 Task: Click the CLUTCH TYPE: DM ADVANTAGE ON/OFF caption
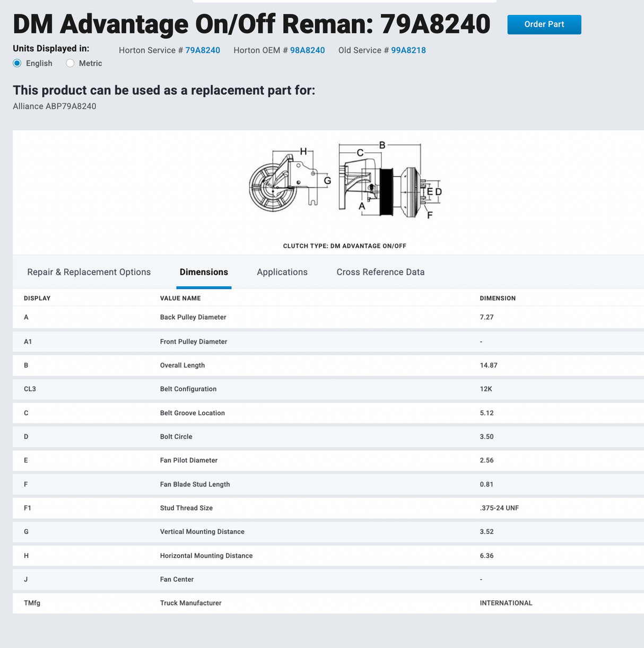345,246
